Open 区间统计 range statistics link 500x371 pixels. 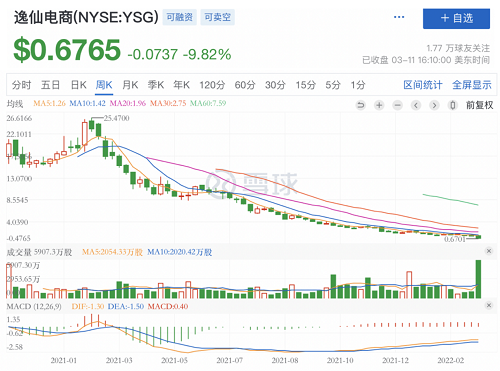423,85
